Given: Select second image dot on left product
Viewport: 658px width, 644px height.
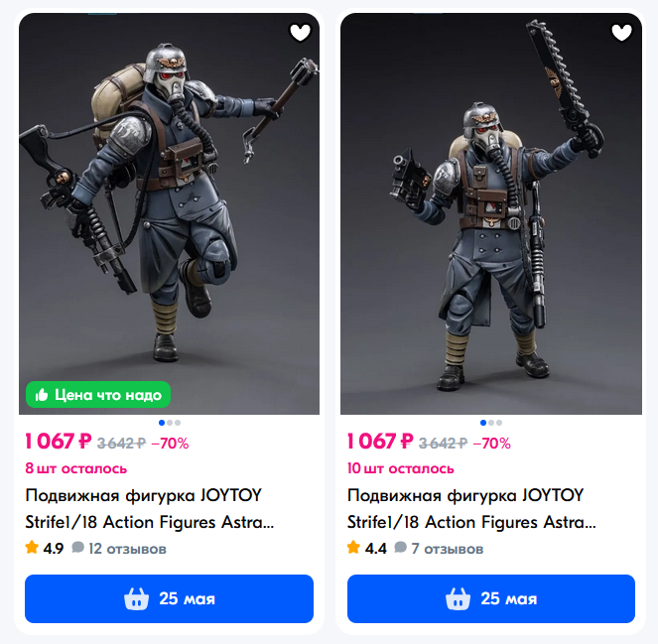Looking at the screenshot, I should (x=170, y=423).
